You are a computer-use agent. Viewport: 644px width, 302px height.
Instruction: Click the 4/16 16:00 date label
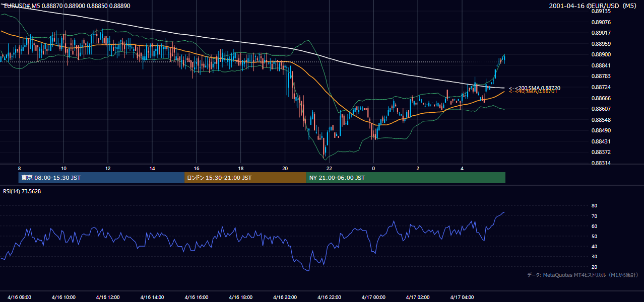[x=197, y=297]
